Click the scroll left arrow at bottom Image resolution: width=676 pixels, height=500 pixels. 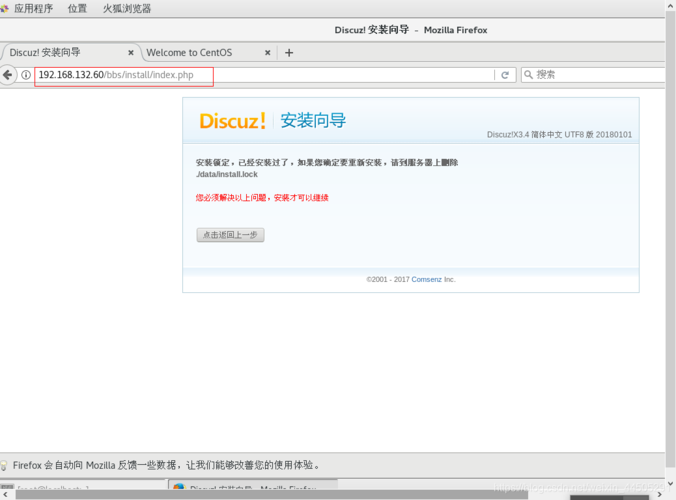5,495
